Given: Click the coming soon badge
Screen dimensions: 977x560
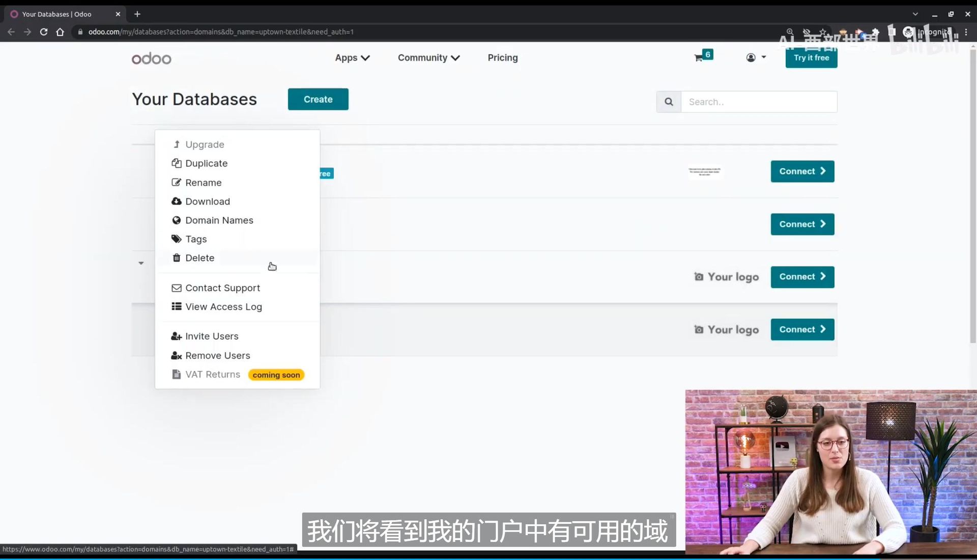Looking at the screenshot, I should pyautogui.click(x=276, y=375).
